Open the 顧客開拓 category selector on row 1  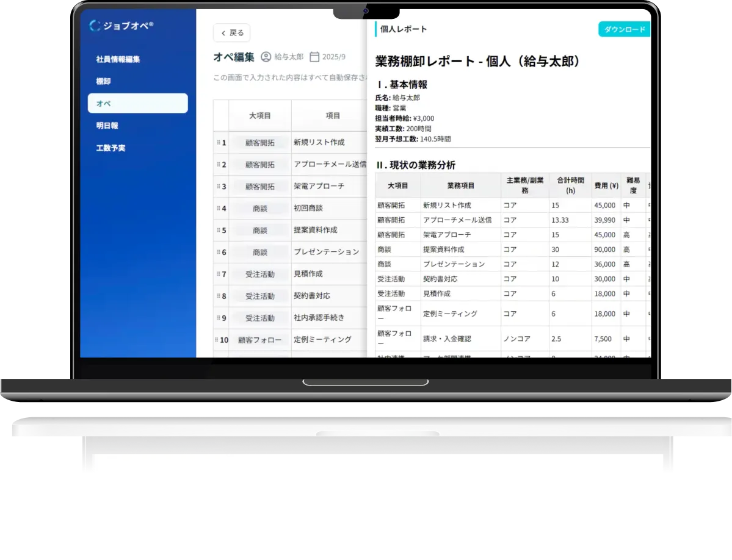(260, 142)
